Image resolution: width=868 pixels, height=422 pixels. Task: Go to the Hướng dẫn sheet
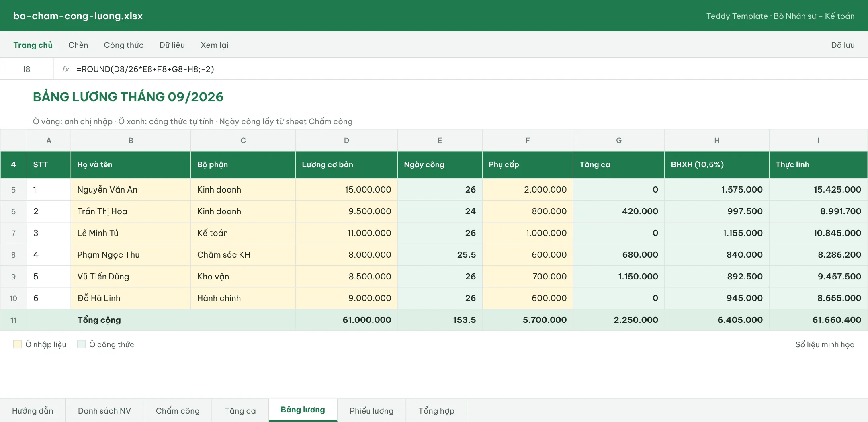pos(33,411)
